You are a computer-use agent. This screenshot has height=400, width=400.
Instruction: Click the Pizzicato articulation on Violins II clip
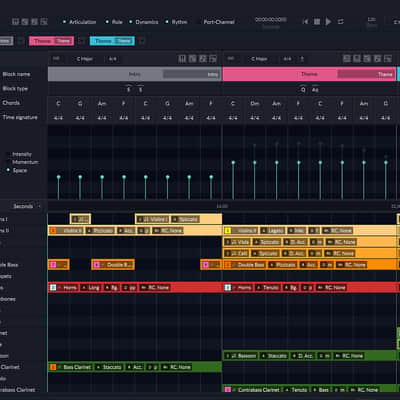(x=100, y=230)
